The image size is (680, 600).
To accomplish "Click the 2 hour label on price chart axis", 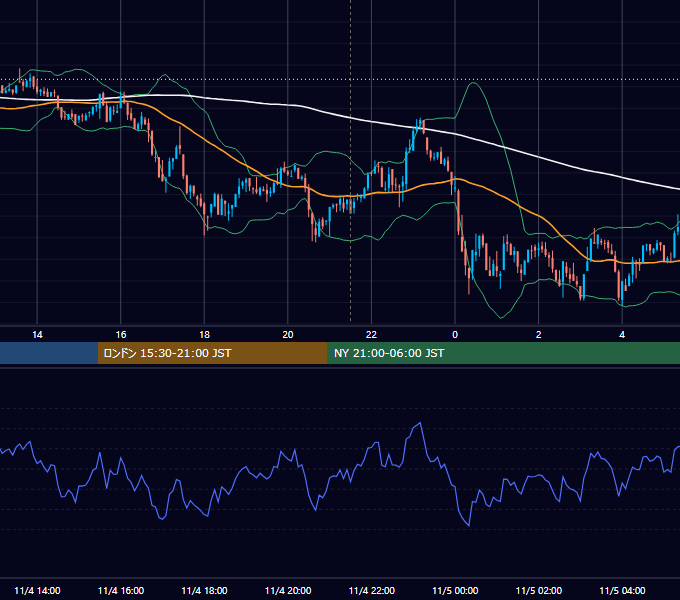I will (539, 335).
